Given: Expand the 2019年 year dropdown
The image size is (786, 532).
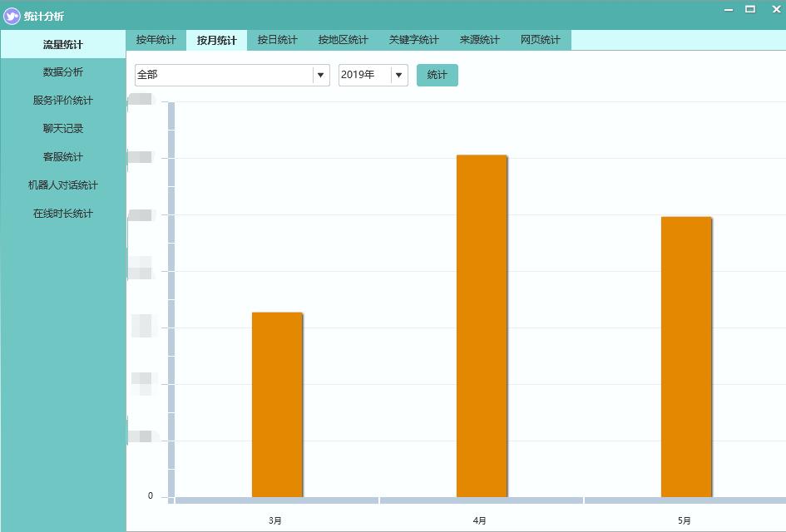Looking at the screenshot, I should (x=398, y=76).
